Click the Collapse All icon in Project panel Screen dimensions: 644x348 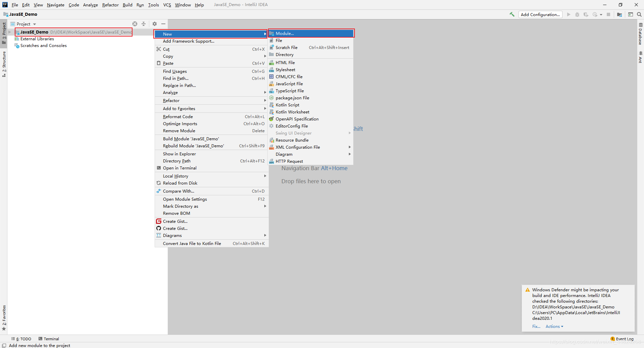pos(144,24)
